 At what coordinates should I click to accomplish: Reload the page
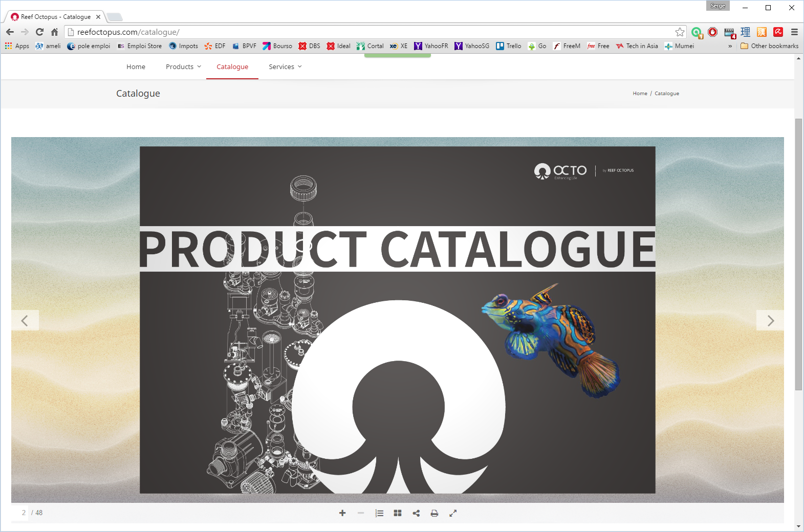coord(39,32)
